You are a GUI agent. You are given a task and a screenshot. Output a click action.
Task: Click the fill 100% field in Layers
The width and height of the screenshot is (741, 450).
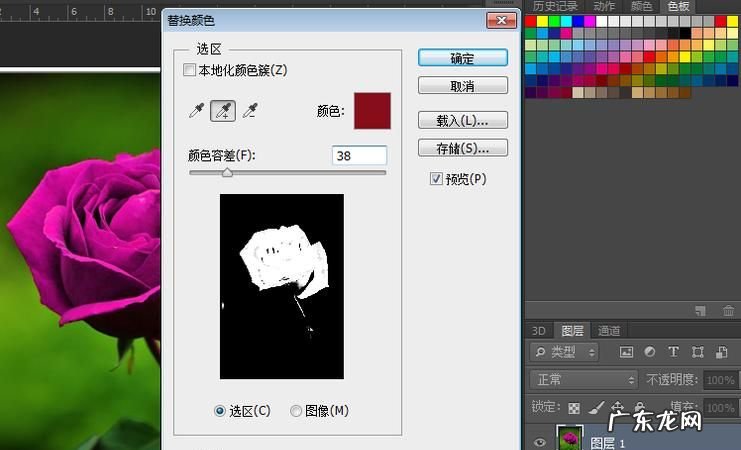720,407
